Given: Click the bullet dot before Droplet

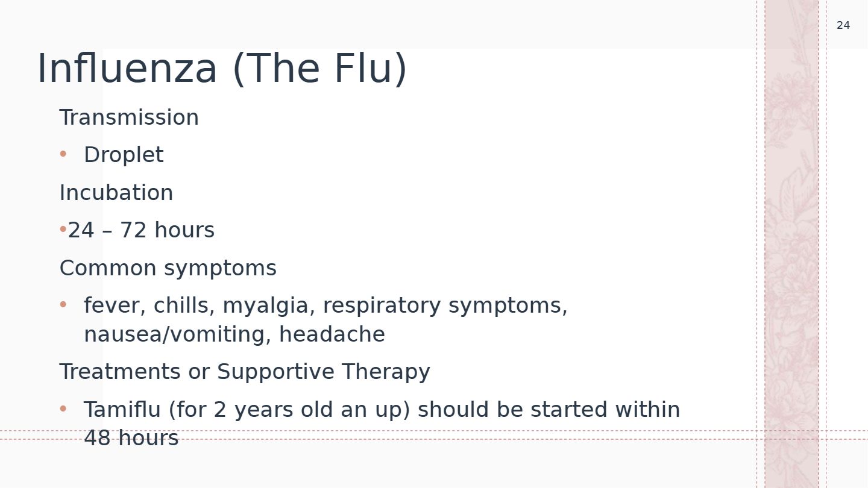Looking at the screenshot, I should coord(63,154).
